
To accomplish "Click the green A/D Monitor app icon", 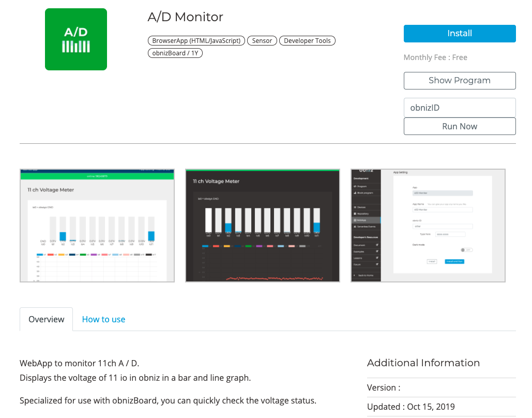I will (76, 39).
